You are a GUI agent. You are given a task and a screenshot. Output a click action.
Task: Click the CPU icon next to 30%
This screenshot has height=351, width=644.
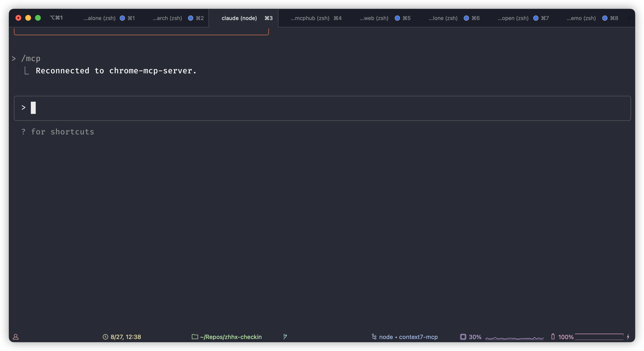(x=463, y=337)
